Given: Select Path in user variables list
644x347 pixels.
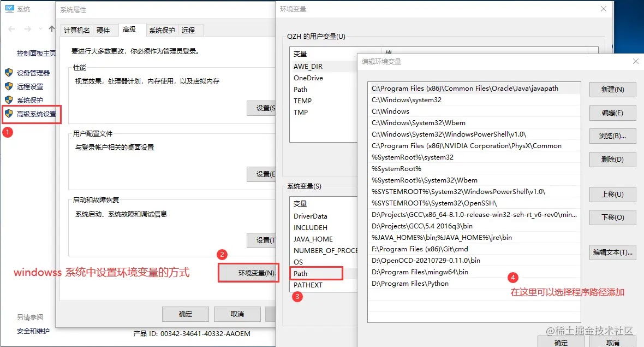Looking at the screenshot, I should coord(324,89).
